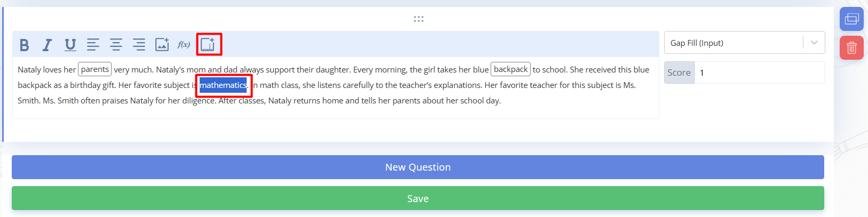Insert an image into the question

pos(162,45)
